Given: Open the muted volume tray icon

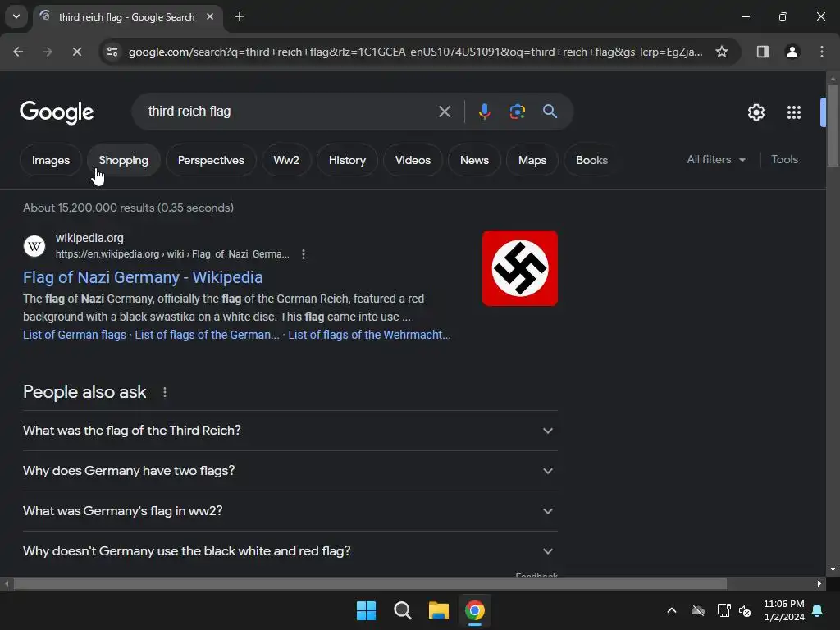Looking at the screenshot, I should pyautogui.click(x=745, y=610).
